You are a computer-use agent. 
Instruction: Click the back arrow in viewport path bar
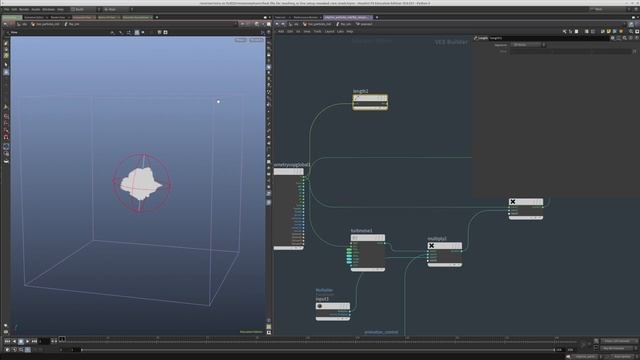pyautogui.click(x=5, y=24)
